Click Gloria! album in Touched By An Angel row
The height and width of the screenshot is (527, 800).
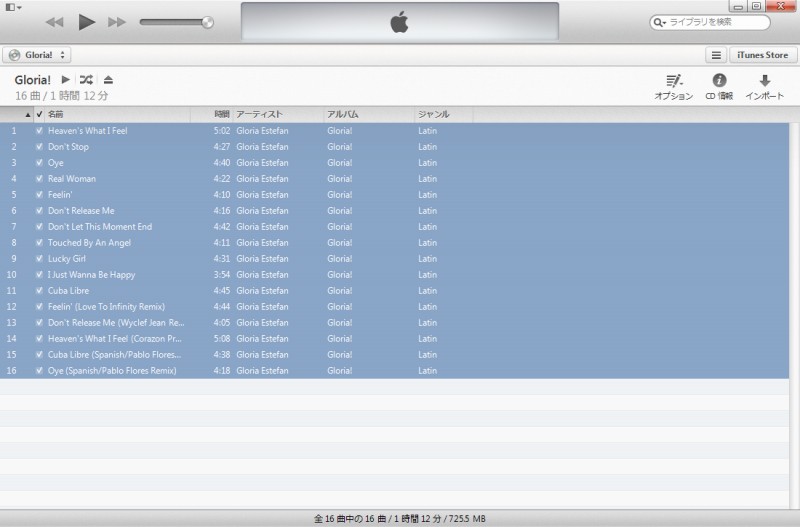[x=340, y=242]
